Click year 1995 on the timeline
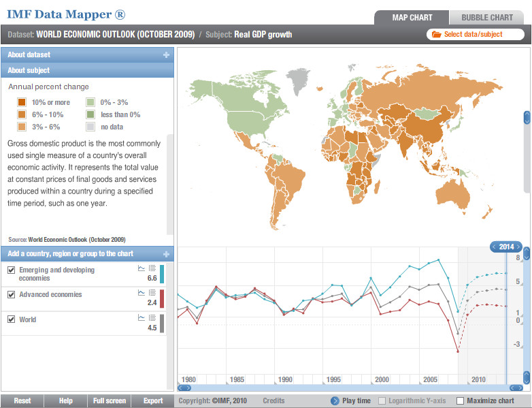 (x=333, y=379)
